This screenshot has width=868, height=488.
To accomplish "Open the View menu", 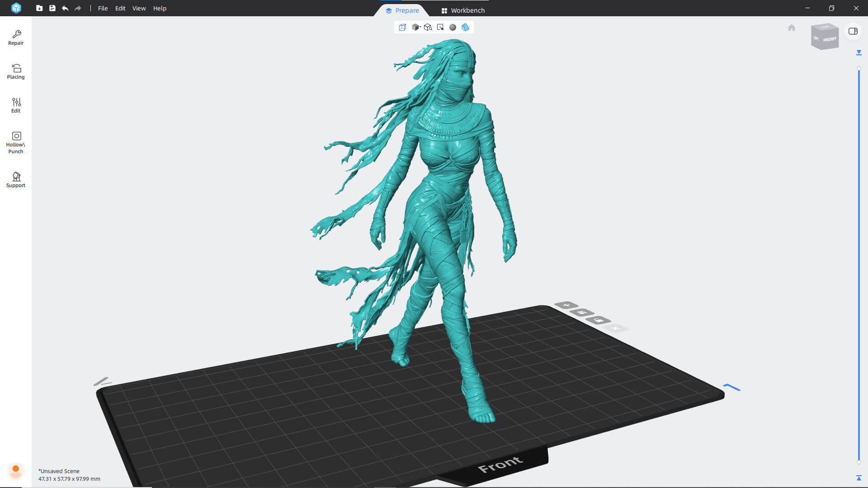I will coord(139,8).
